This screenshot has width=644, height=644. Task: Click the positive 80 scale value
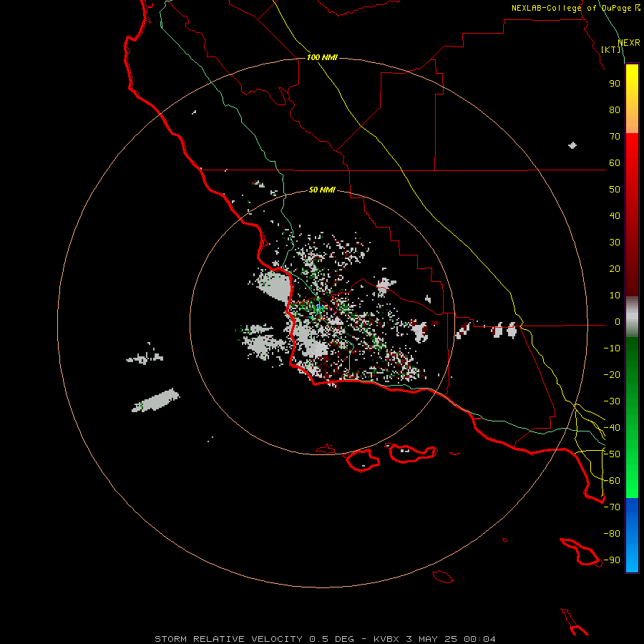615,110
